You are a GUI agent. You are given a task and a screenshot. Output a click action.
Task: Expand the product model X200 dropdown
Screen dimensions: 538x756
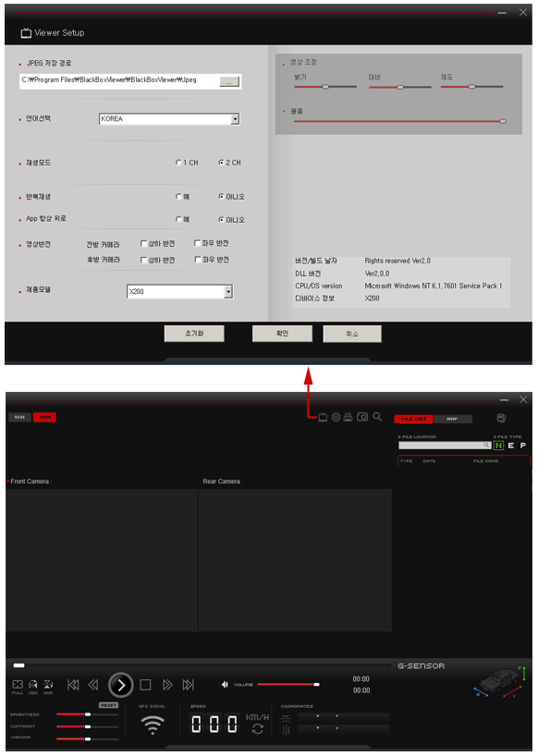pos(180,291)
